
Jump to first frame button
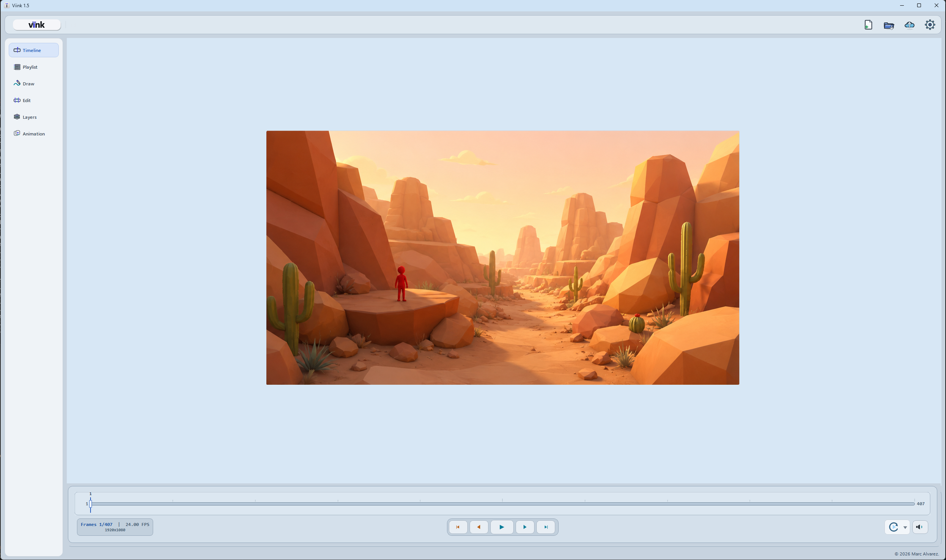click(458, 527)
